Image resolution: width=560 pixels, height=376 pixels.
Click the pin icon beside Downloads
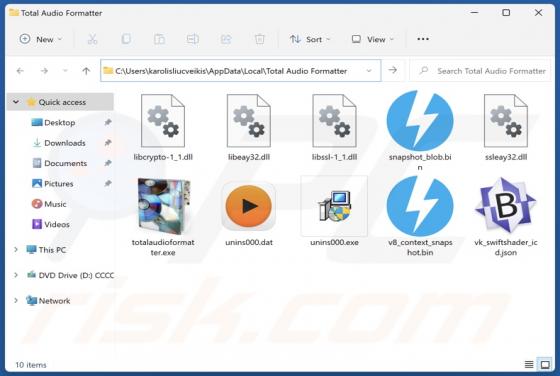point(107,143)
